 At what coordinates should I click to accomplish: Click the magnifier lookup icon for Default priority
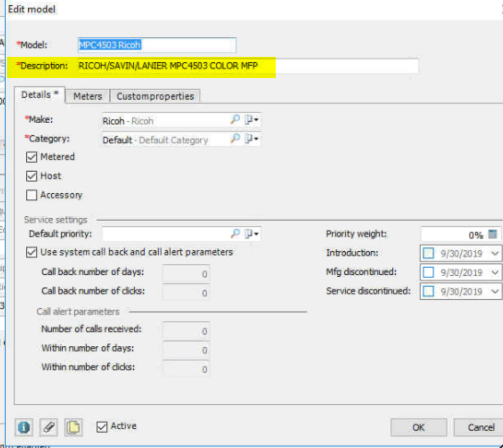[x=235, y=234]
